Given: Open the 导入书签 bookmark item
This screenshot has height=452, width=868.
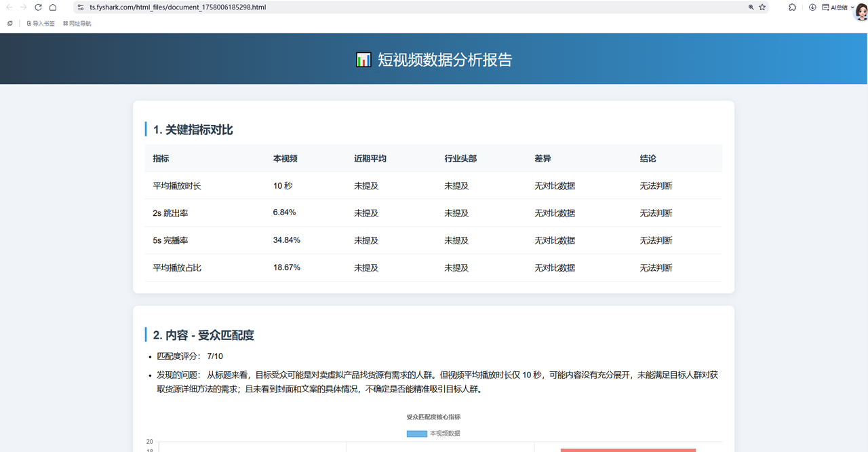Looking at the screenshot, I should (x=41, y=23).
